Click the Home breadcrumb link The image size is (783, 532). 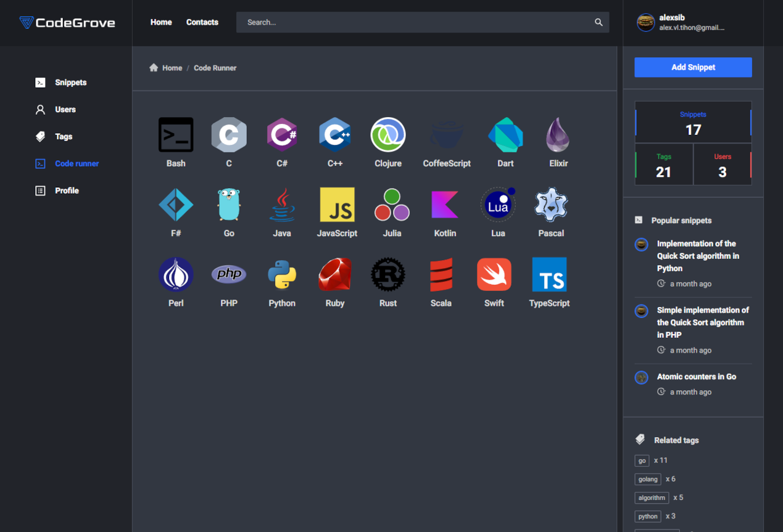pyautogui.click(x=172, y=68)
